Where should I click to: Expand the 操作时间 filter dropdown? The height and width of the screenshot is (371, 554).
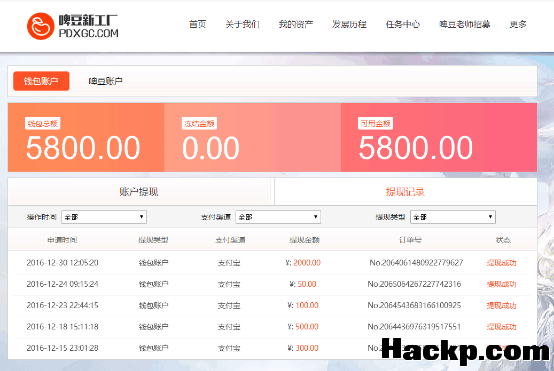point(104,217)
